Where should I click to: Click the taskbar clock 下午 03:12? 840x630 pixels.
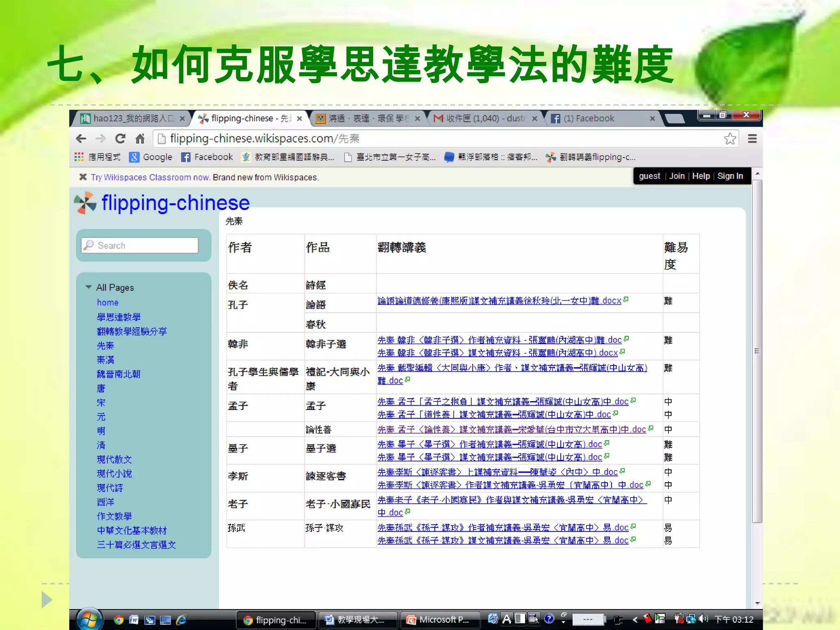click(x=734, y=619)
